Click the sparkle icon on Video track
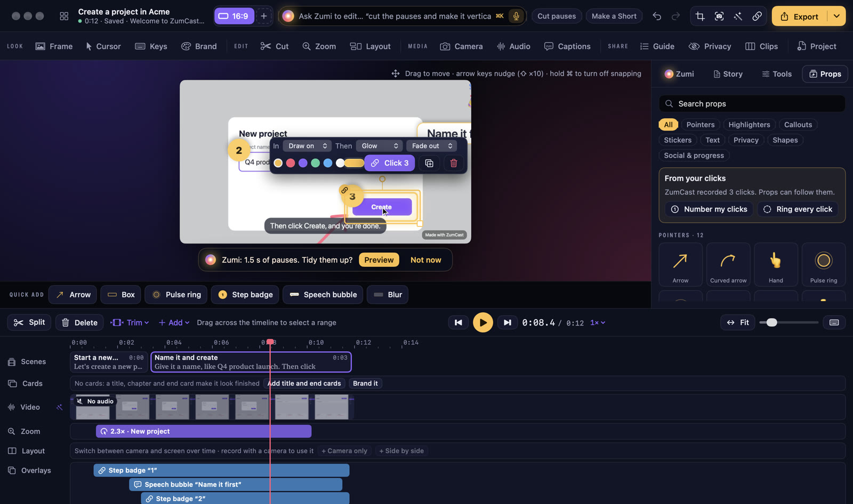Viewport: 853px width, 504px height. pyautogui.click(x=59, y=407)
